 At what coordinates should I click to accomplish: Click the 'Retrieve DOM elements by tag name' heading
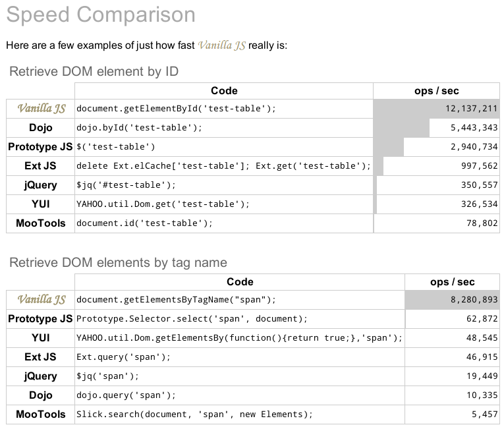click(x=119, y=263)
